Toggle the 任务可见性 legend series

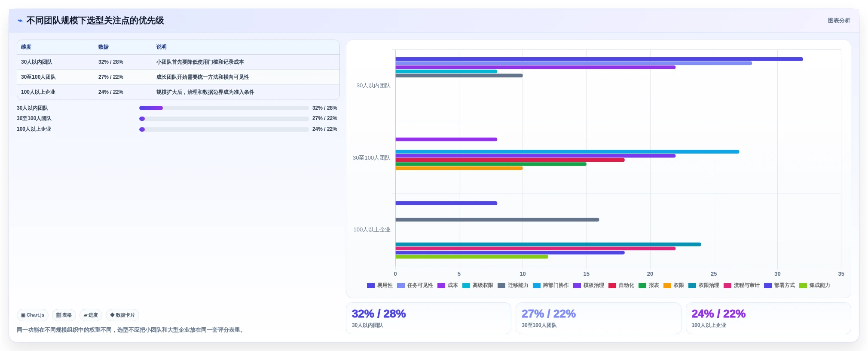(415, 286)
